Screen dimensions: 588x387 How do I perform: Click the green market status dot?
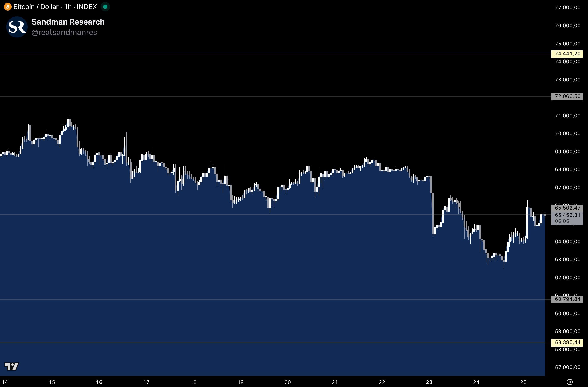pyautogui.click(x=105, y=7)
